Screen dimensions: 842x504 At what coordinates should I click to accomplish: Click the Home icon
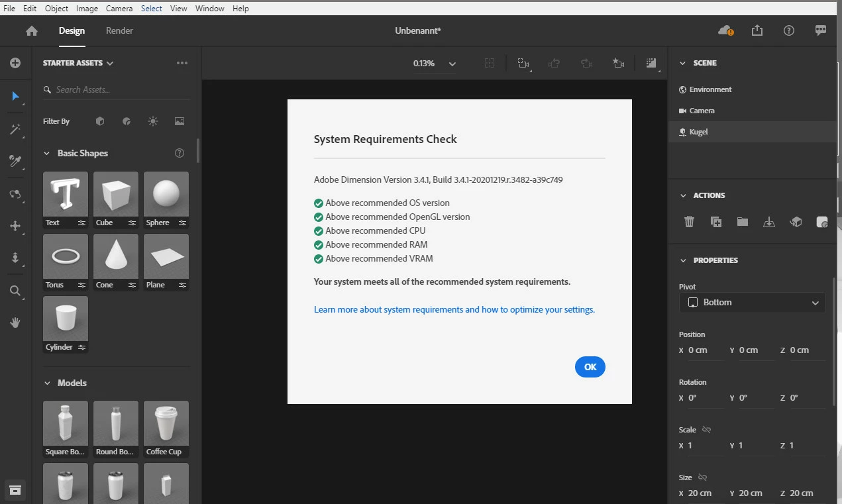pyautogui.click(x=32, y=31)
